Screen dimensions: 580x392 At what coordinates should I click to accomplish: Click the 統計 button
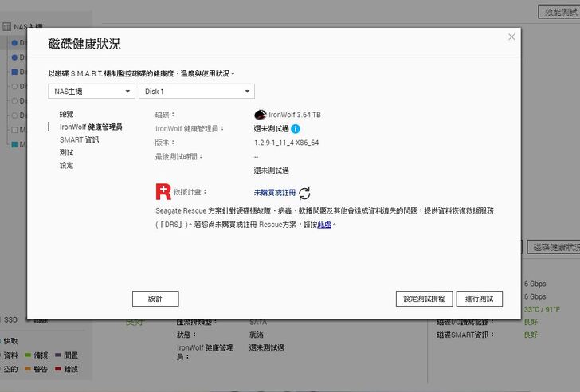coord(155,299)
